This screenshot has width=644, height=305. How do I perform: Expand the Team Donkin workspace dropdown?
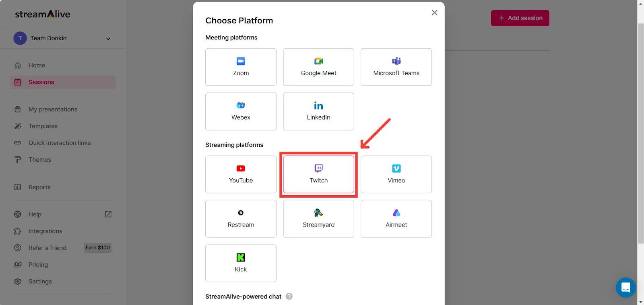(108, 39)
